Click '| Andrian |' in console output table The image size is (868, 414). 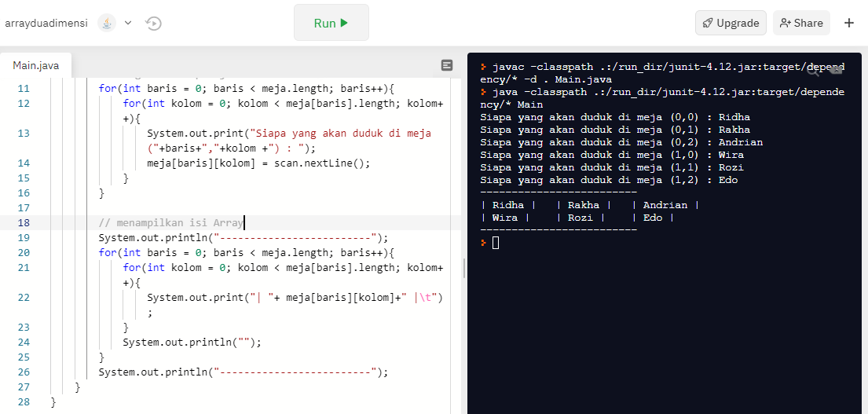pyautogui.click(x=665, y=205)
